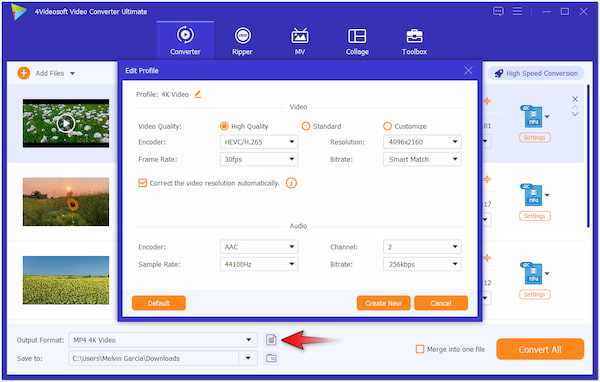The height and width of the screenshot is (382, 600).
Task: Rename profile with the pencil edit icon
Action: pos(197,94)
